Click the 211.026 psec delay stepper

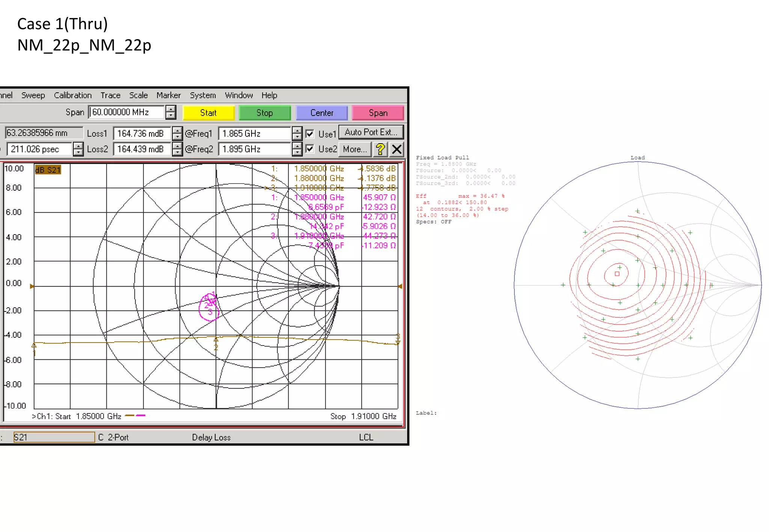(x=78, y=149)
